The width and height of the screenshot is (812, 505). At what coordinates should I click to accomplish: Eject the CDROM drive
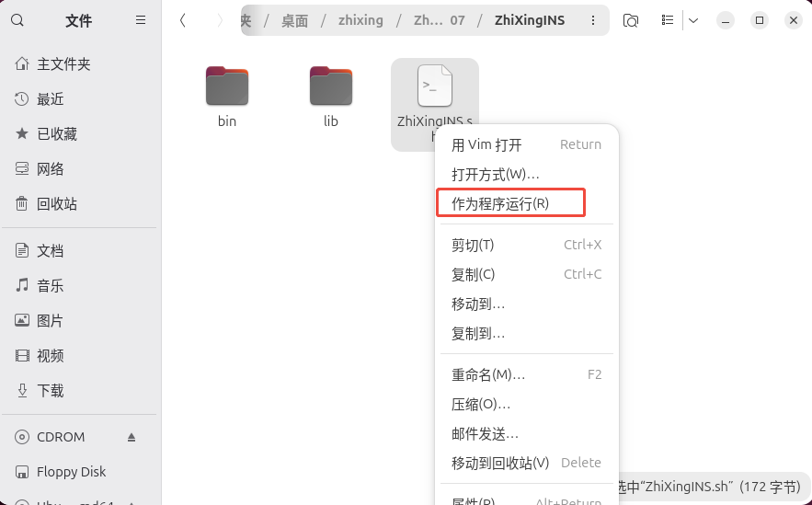tap(132, 437)
